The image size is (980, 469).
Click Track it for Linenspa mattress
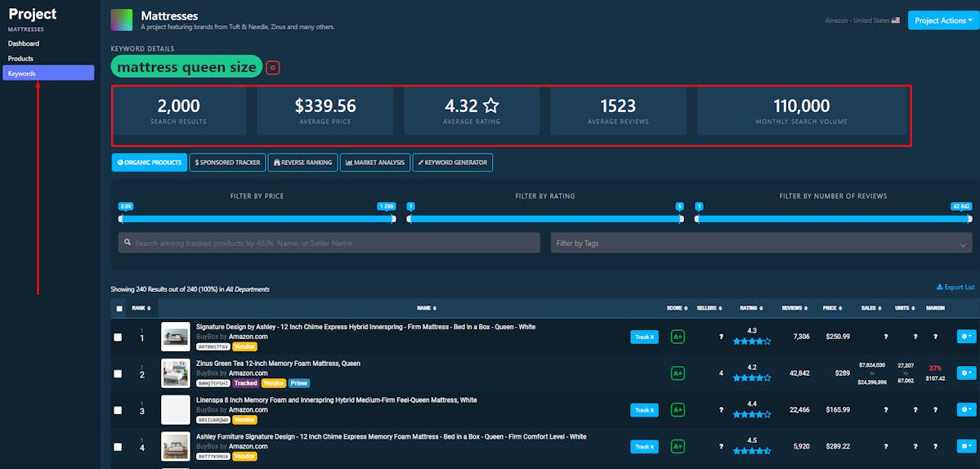(644, 410)
